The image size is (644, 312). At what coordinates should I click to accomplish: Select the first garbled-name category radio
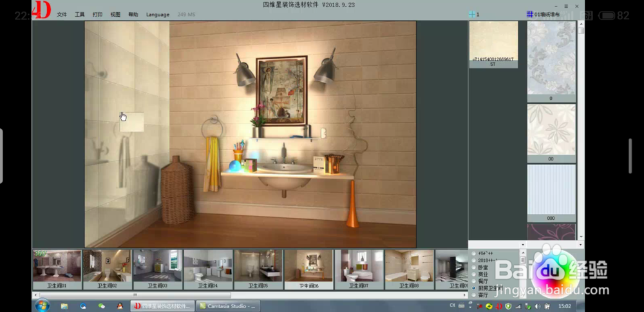[x=482, y=253]
